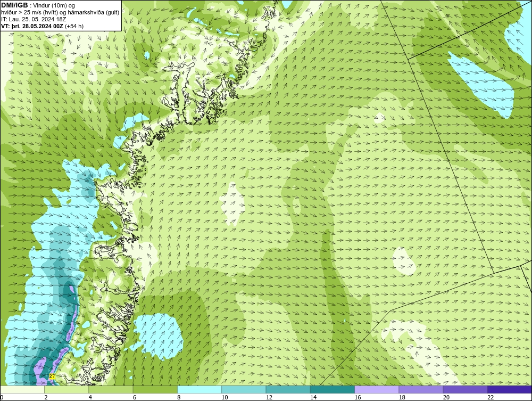Click the hviður > 25 m/s description line
Image resolution: width=532 pixels, height=401 pixels.
tap(60, 12)
